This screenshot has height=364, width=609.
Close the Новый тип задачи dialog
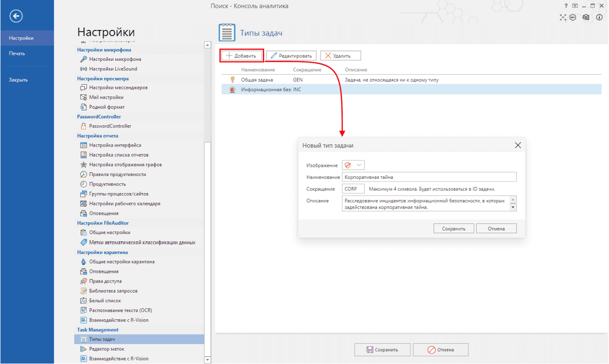pyautogui.click(x=517, y=145)
